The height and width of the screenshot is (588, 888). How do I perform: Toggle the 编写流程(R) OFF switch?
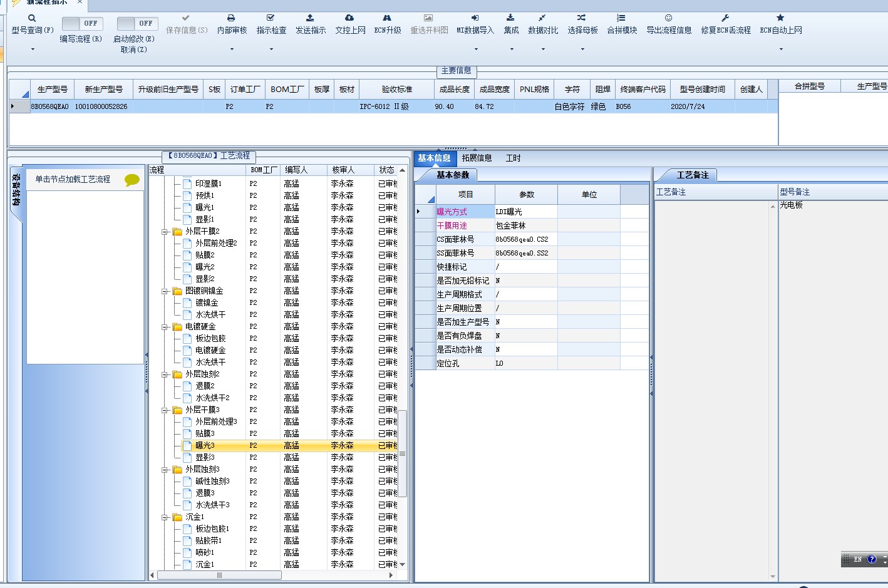click(x=83, y=24)
